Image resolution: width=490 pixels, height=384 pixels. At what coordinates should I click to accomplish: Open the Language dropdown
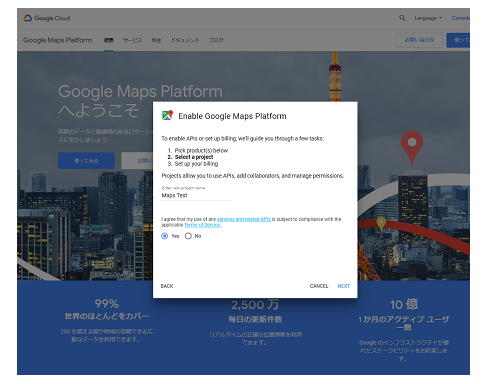(x=428, y=18)
